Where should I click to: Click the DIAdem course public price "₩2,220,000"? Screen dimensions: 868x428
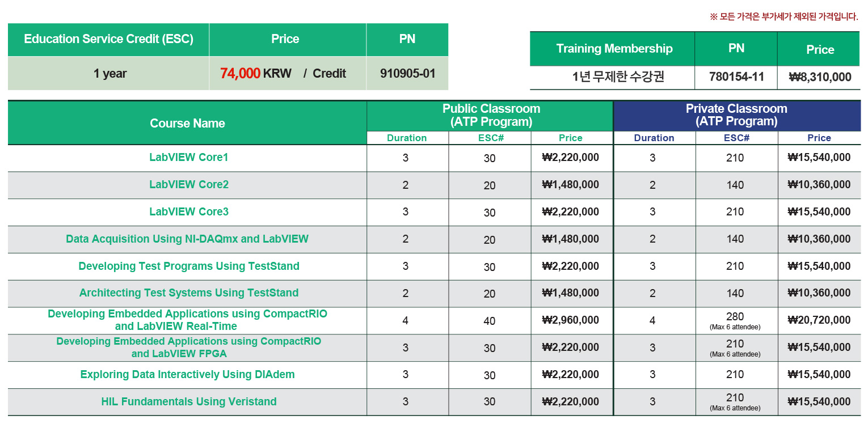coord(571,375)
